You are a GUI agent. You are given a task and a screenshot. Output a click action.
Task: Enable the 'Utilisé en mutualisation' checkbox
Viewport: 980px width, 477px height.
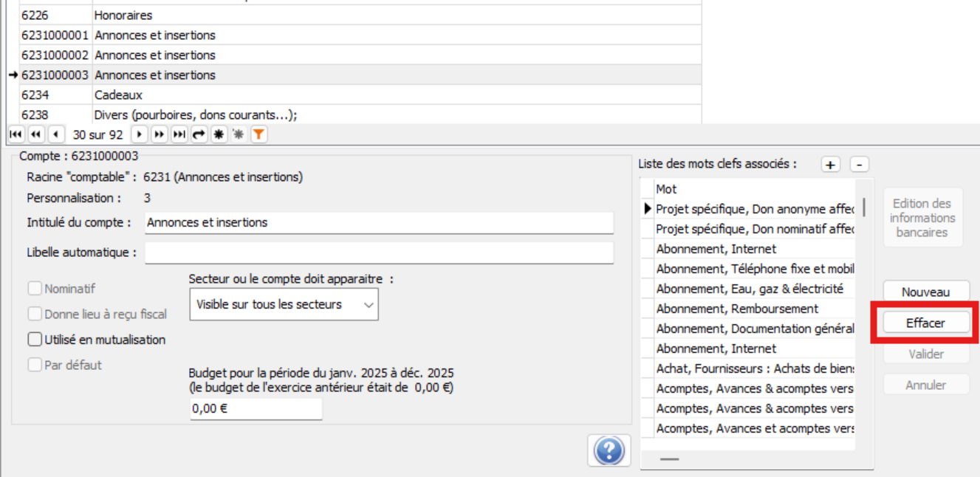[35, 340]
